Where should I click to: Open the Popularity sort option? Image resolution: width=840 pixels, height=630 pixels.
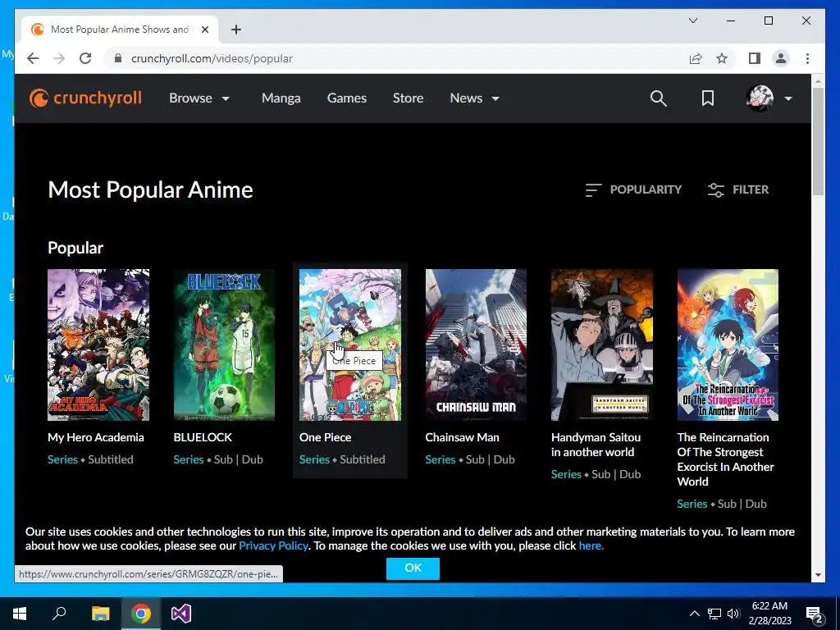tap(633, 189)
